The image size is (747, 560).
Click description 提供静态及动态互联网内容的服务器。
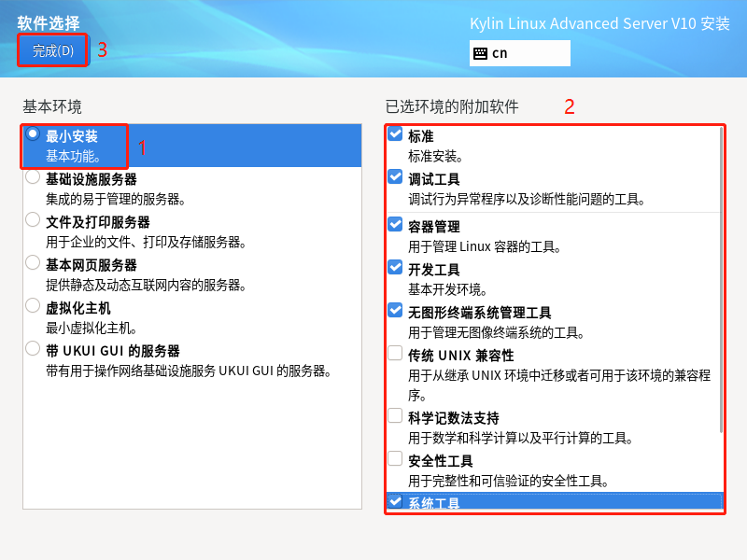[x=146, y=285]
